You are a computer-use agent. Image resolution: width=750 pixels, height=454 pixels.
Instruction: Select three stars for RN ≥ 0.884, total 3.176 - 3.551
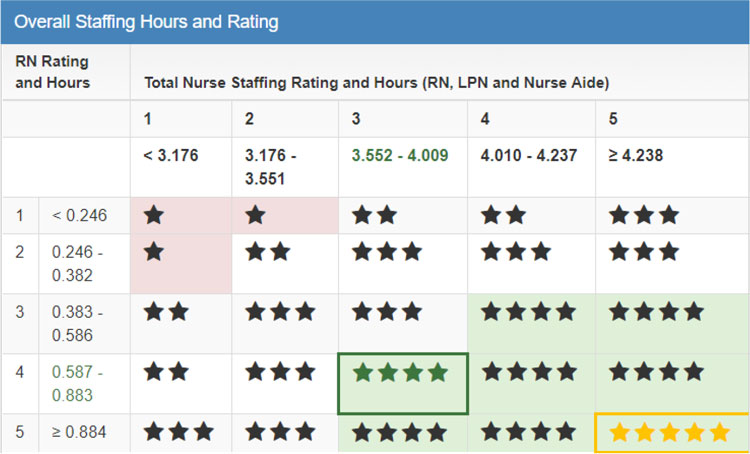coord(280,432)
